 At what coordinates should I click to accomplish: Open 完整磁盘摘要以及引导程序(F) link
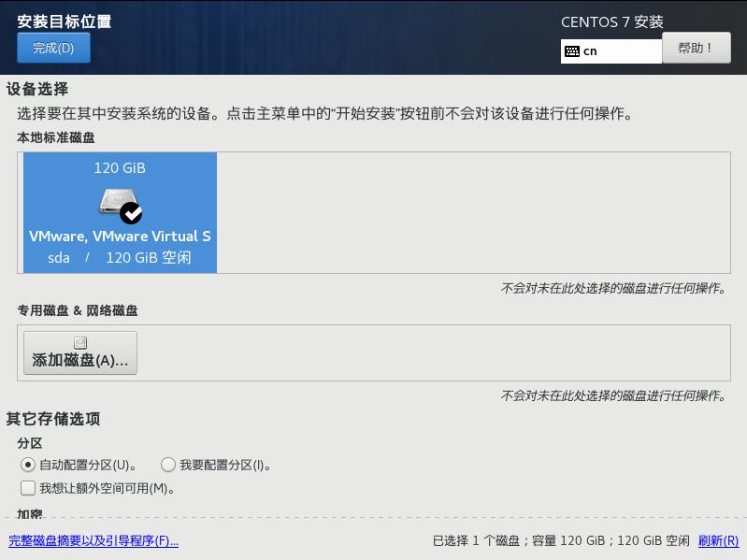click(x=93, y=540)
